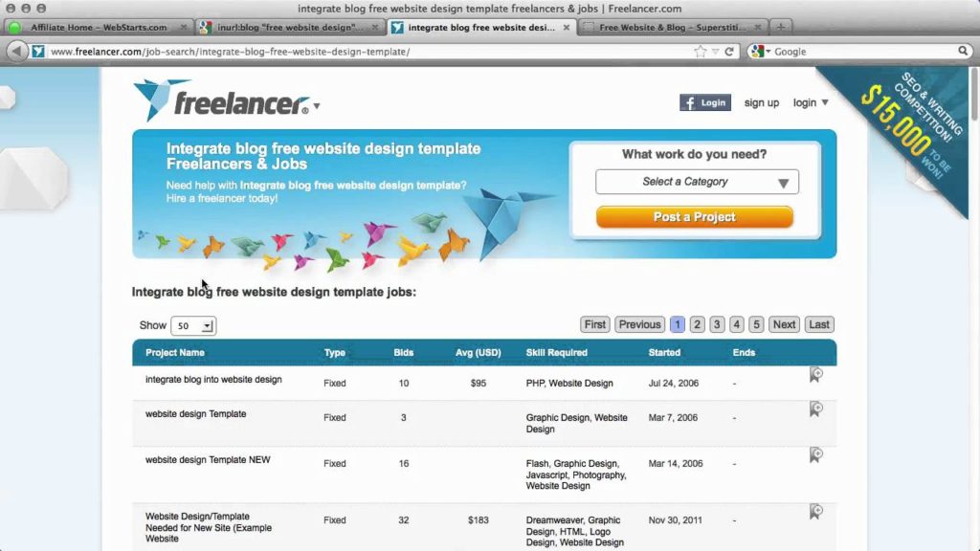Click Jul 24, 2006 start date
Screen dimensions: 980x551
[x=673, y=383]
